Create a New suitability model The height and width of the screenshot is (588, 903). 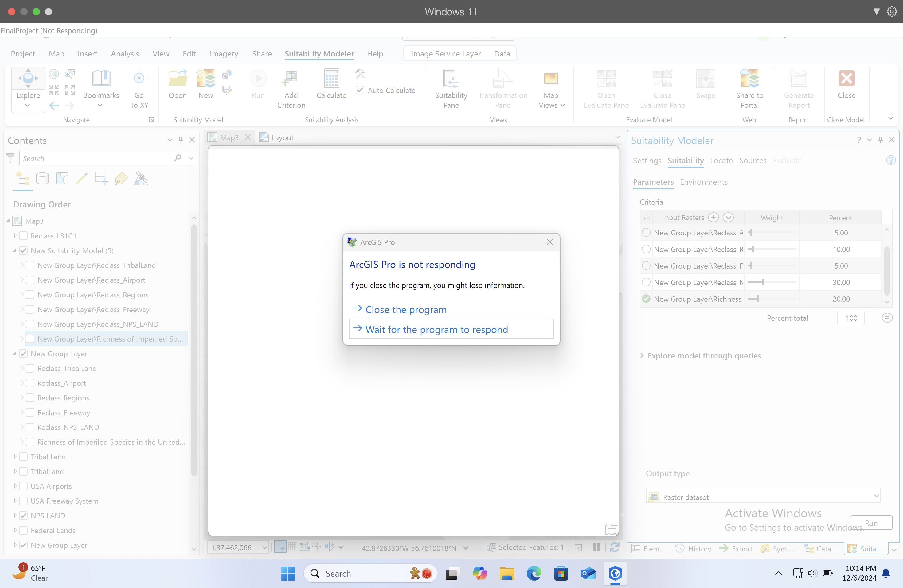206,84
